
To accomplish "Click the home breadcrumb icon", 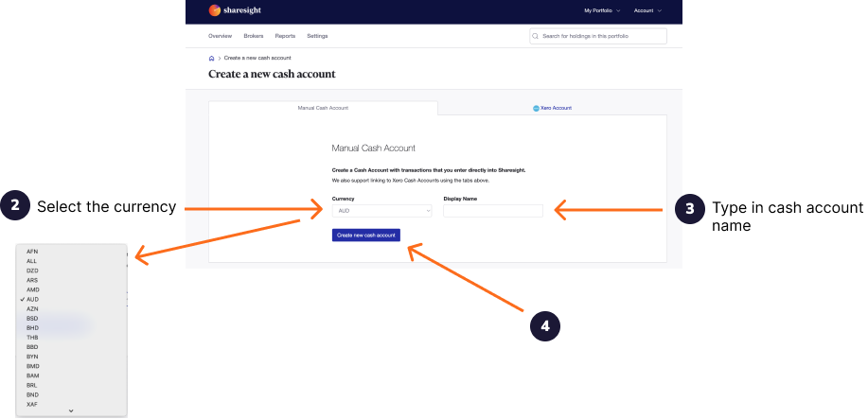I will tap(211, 58).
